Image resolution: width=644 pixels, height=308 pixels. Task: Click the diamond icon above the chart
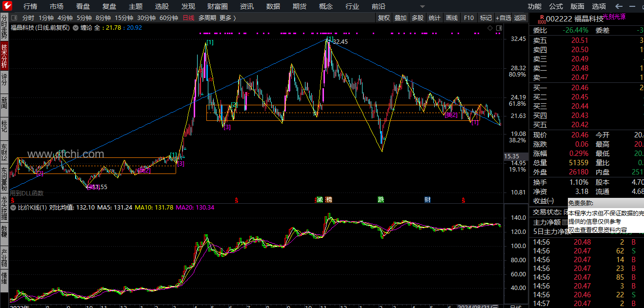click(x=490, y=28)
